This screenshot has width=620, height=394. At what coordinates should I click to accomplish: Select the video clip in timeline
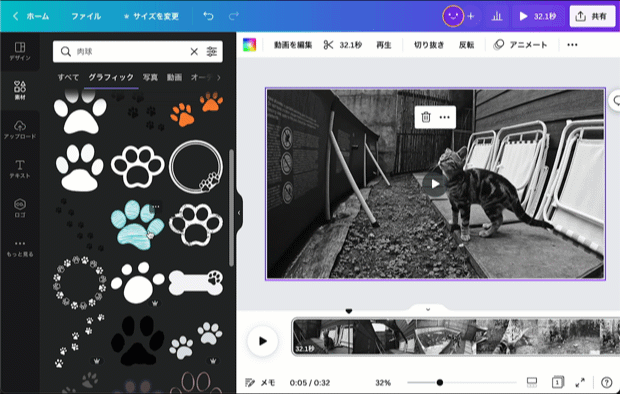point(456,337)
